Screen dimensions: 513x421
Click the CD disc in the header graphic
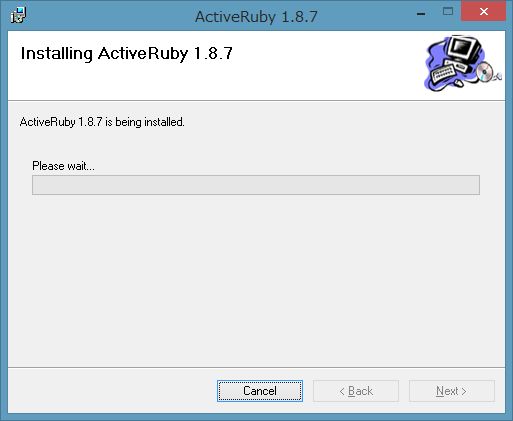coord(484,72)
